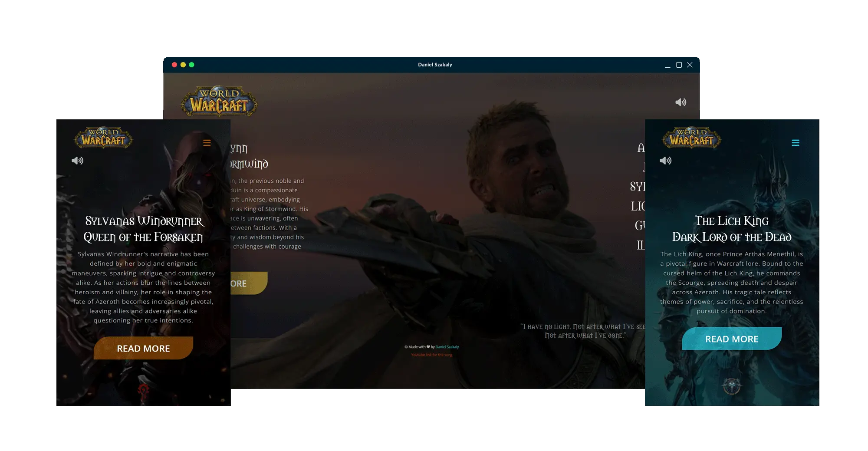Open the Youtube link for the song
This screenshot has width=868, height=451.
[432, 355]
